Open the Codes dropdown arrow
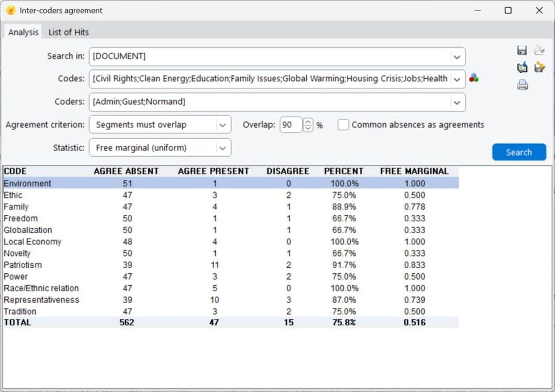Viewport: 555px width, 392px height. click(457, 79)
